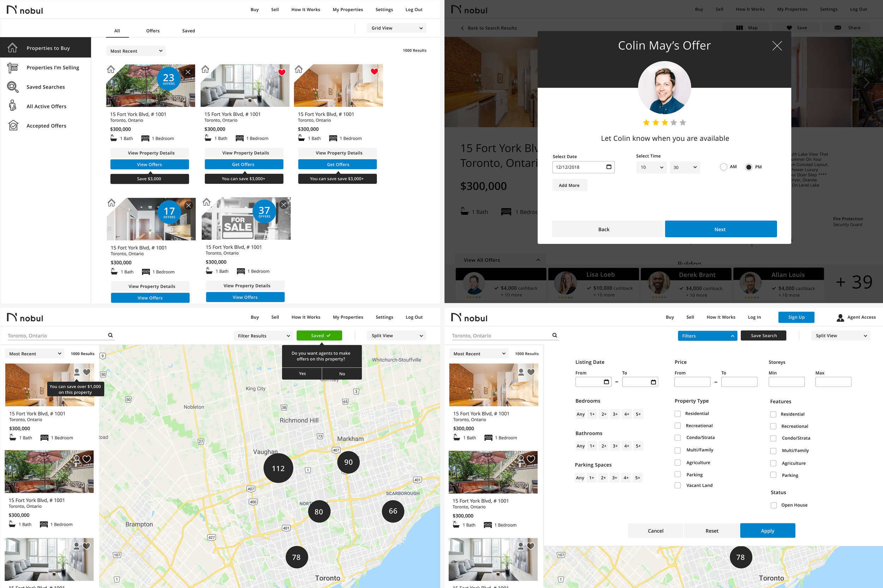Open calendar picker in Select Date field
The width and height of the screenshot is (883, 588).
[x=609, y=167]
